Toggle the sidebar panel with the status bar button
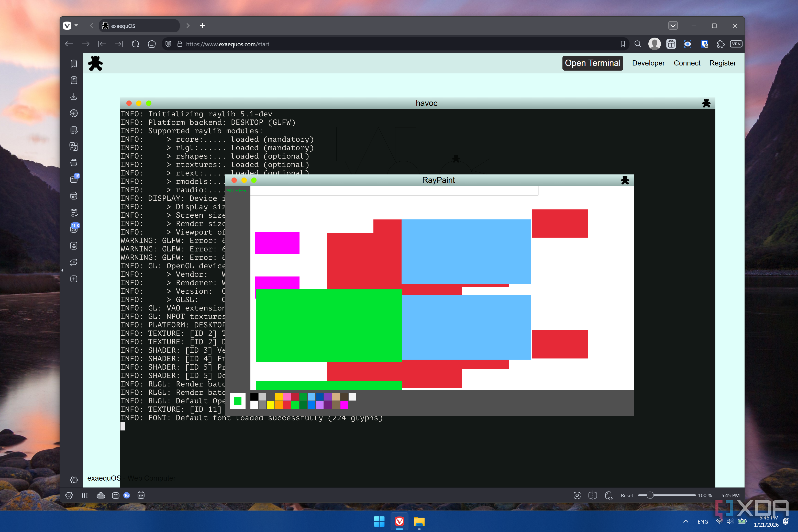The image size is (798, 532). [85, 495]
